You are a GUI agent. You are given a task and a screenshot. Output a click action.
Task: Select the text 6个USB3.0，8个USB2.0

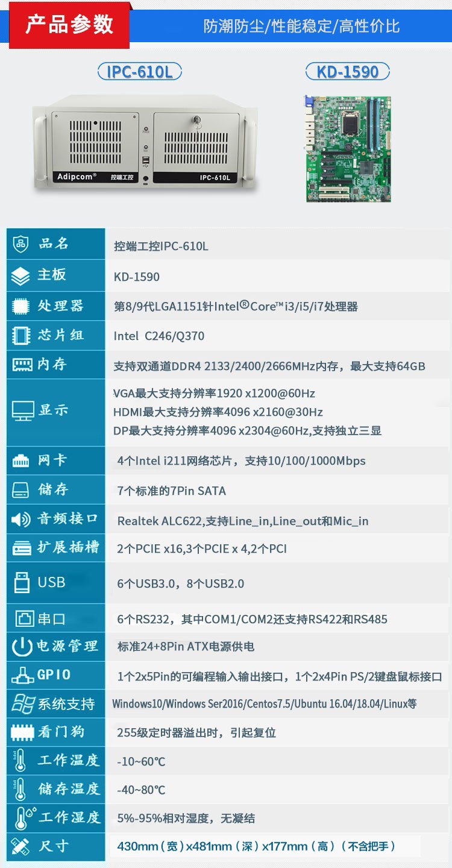coord(181,583)
